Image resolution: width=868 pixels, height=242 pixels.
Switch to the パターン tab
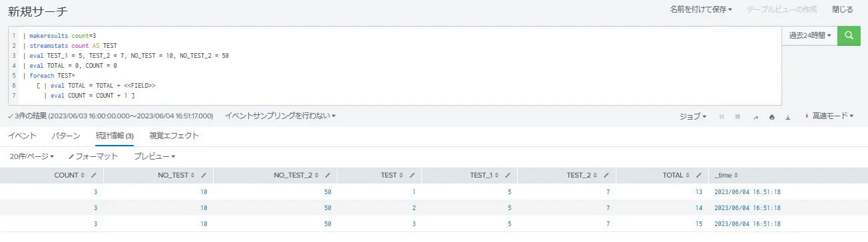(66, 136)
